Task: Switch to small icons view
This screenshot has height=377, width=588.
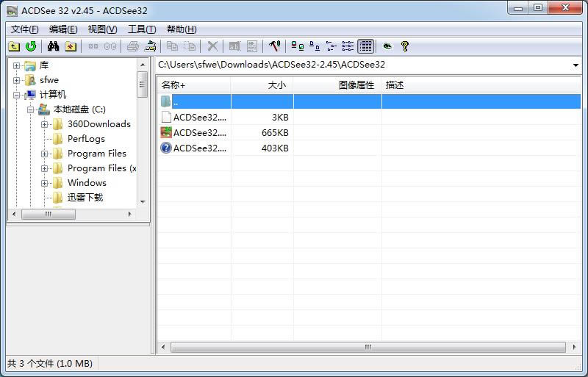Action: click(315, 46)
